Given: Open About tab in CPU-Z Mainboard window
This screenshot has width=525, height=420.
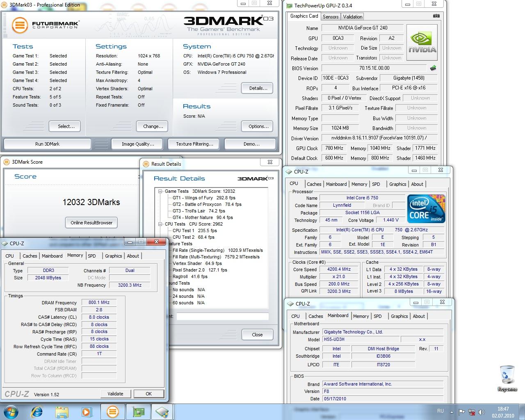Looking at the screenshot, I should pyautogui.click(x=419, y=316).
